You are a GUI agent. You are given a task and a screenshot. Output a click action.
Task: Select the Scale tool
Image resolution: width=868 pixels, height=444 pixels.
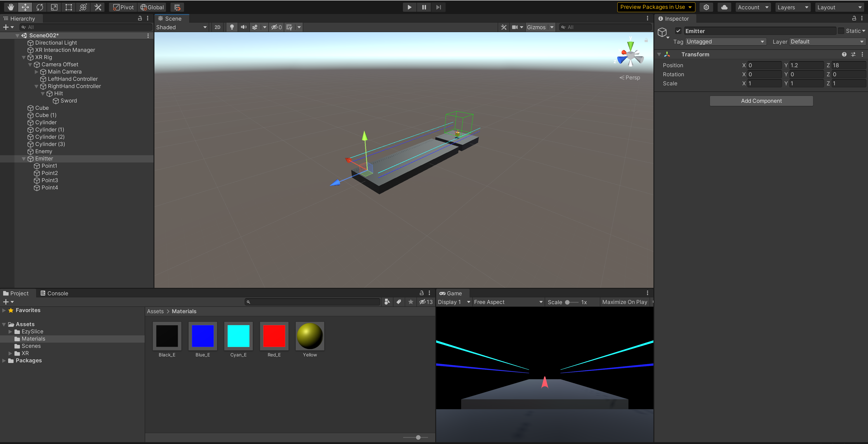(x=54, y=7)
